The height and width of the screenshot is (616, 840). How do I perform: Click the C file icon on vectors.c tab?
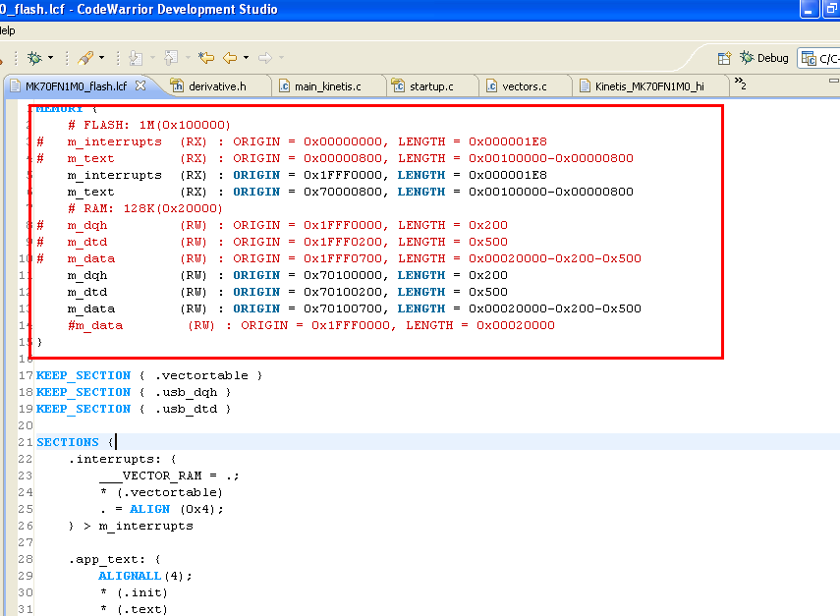(491, 85)
